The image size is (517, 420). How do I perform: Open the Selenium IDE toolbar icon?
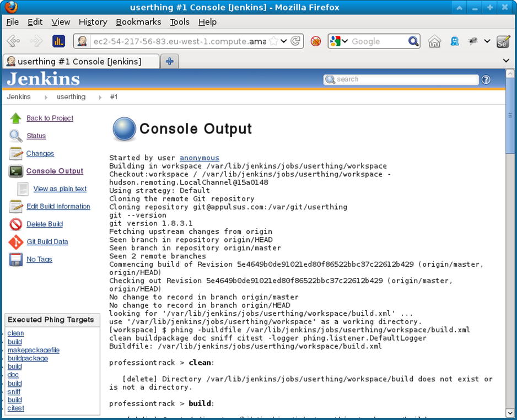pyautogui.click(x=503, y=41)
